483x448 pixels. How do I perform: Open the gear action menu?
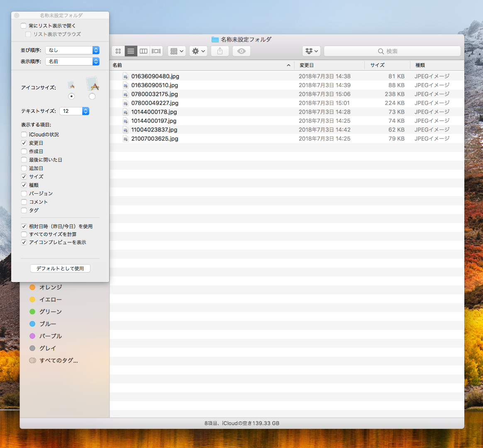point(198,51)
